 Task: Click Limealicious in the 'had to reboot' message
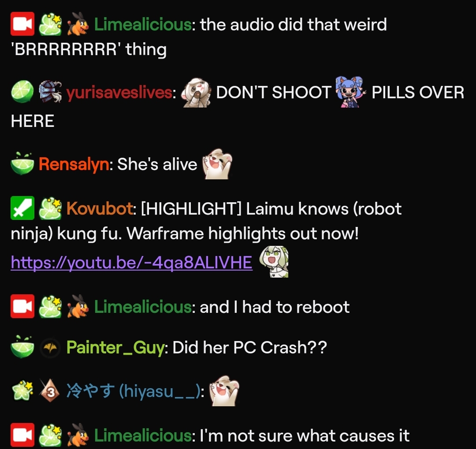(143, 307)
